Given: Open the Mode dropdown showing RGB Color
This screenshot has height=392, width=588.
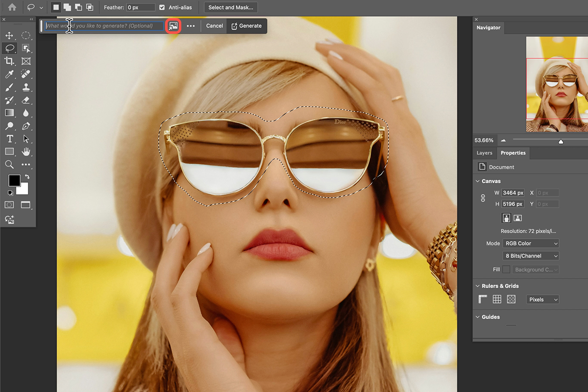Looking at the screenshot, I should [x=531, y=243].
